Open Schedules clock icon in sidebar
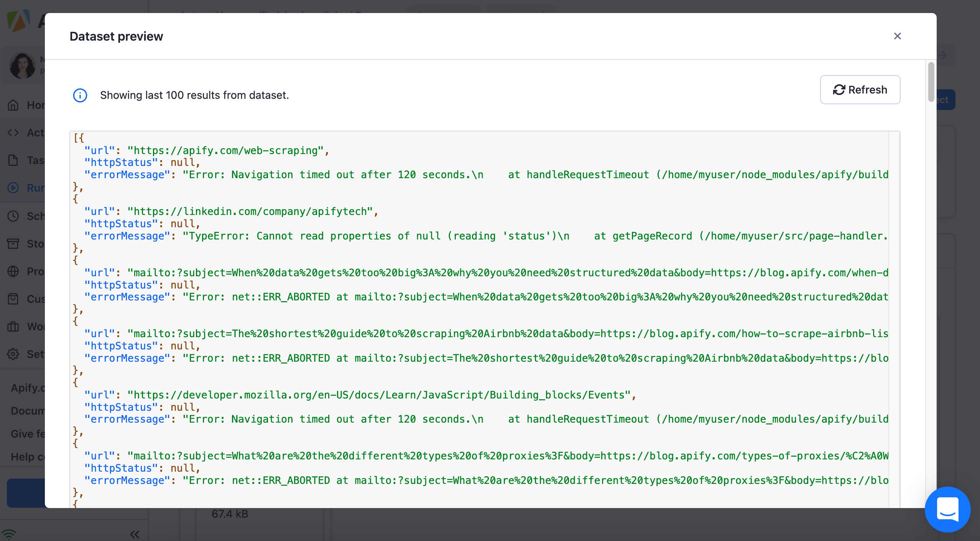980x541 pixels. [13, 216]
